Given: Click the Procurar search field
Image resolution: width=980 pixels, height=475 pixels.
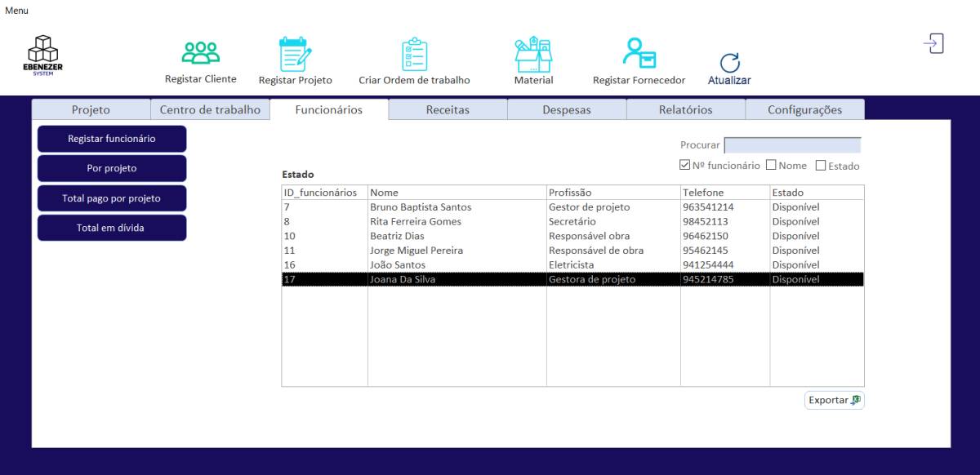Looking at the screenshot, I should (x=792, y=145).
